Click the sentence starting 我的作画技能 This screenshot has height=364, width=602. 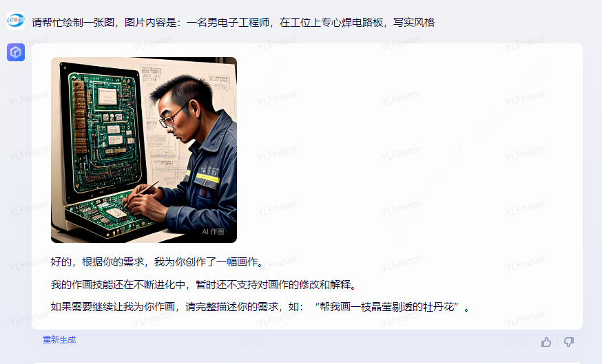[205, 285]
